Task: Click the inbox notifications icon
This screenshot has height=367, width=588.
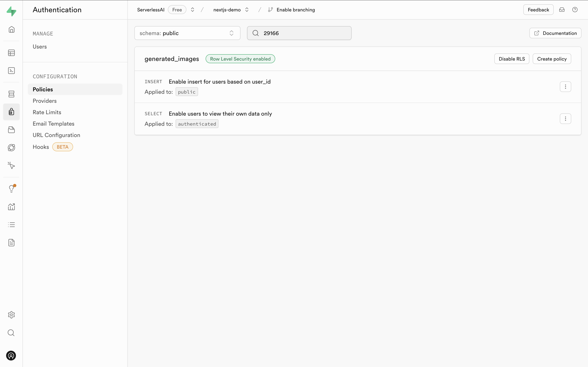Action: [x=562, y=10]
